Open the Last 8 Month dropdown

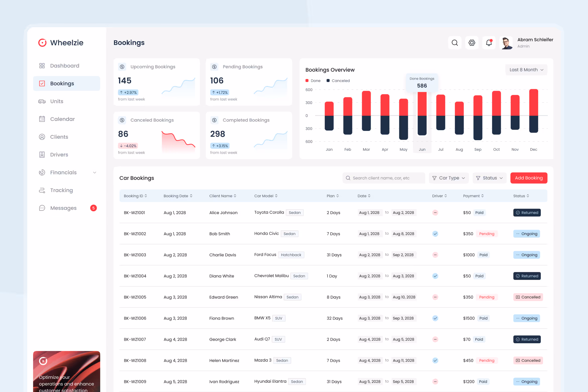526,70
